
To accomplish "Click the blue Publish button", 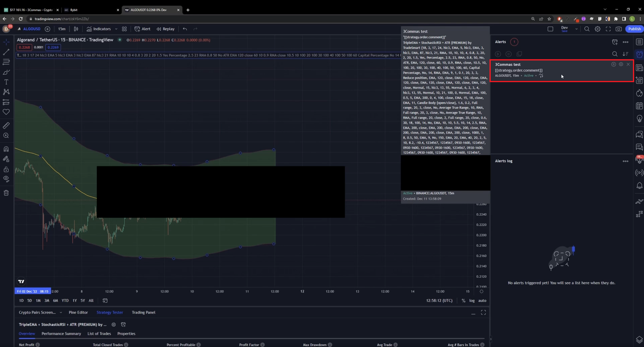I will tap(634, 29).
